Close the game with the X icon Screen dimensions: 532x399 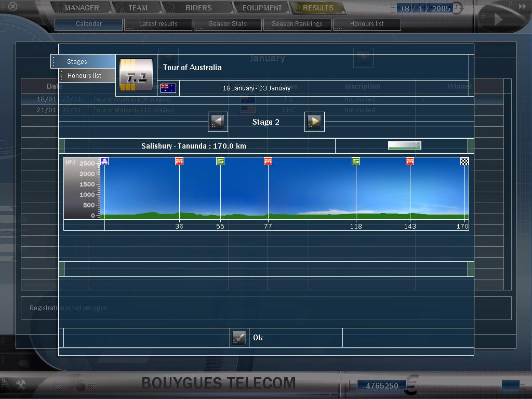click(12, 6)
